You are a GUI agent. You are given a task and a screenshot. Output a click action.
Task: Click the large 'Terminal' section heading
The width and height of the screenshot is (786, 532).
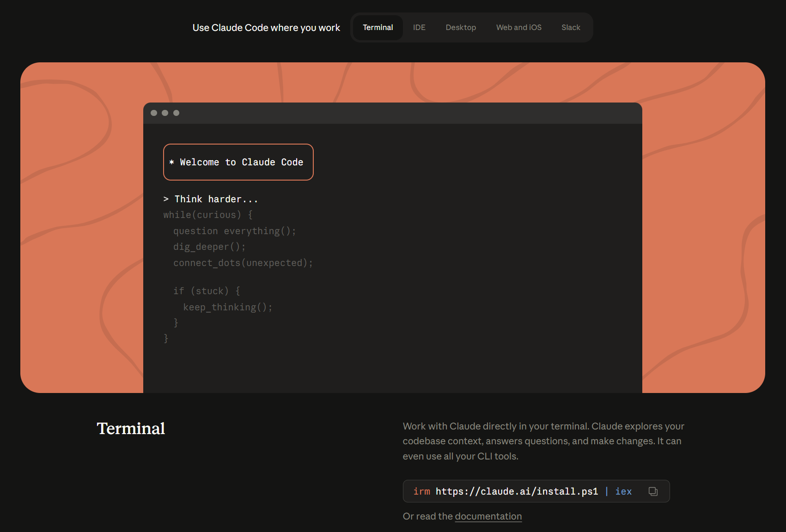point(131,429)
